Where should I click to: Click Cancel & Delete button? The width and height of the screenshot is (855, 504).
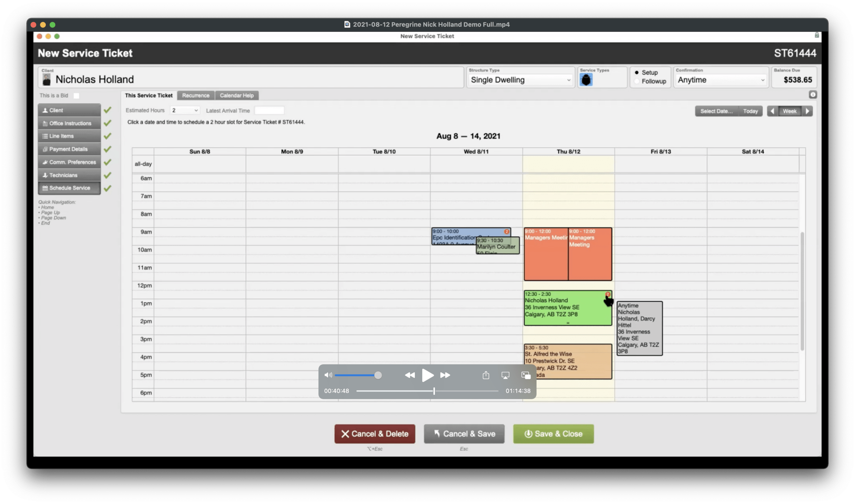pos(375,433)
